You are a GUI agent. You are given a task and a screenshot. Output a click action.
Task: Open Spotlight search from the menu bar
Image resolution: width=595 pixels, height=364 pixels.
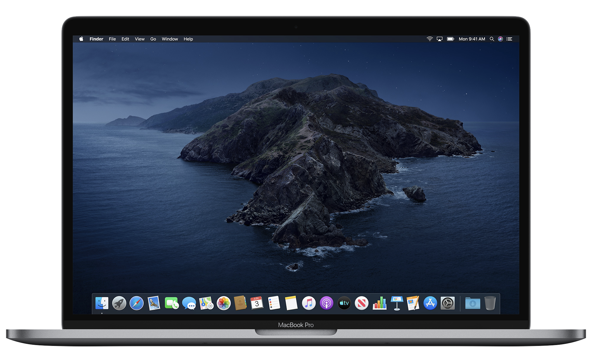(492, 39)
